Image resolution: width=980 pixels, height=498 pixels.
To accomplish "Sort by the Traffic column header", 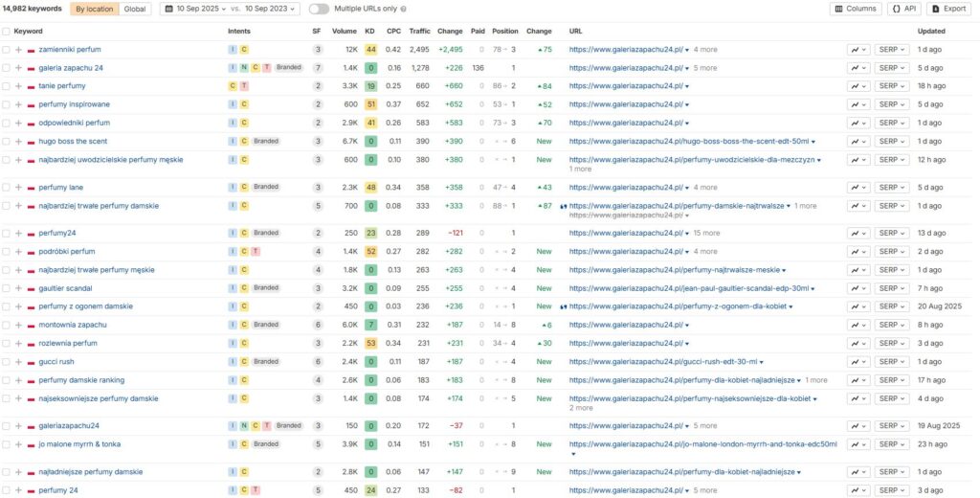I will click(419, 32).
